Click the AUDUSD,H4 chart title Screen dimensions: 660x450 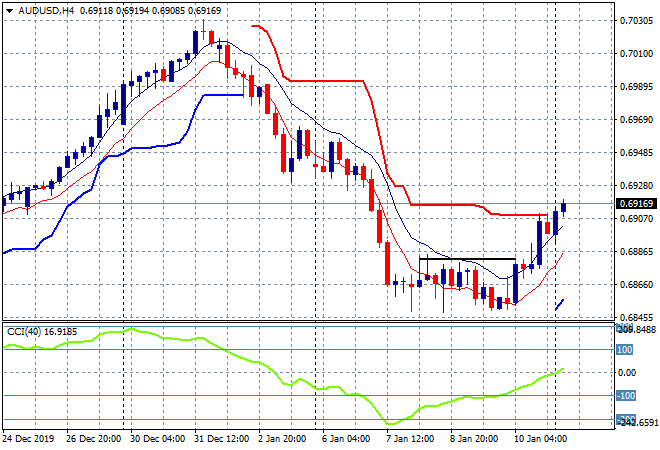46,11
